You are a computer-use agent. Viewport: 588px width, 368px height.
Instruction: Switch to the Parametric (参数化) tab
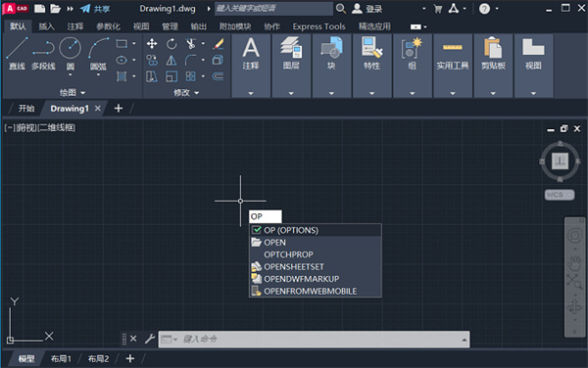pos(109,26)
